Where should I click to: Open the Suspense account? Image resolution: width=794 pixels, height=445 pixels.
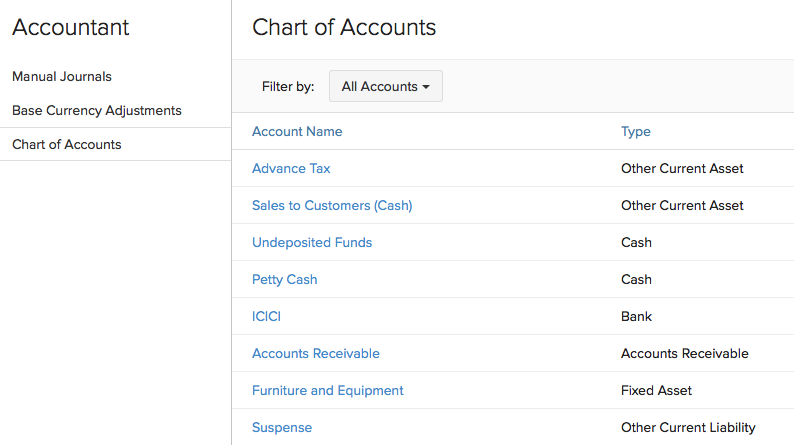click(282, 428)
